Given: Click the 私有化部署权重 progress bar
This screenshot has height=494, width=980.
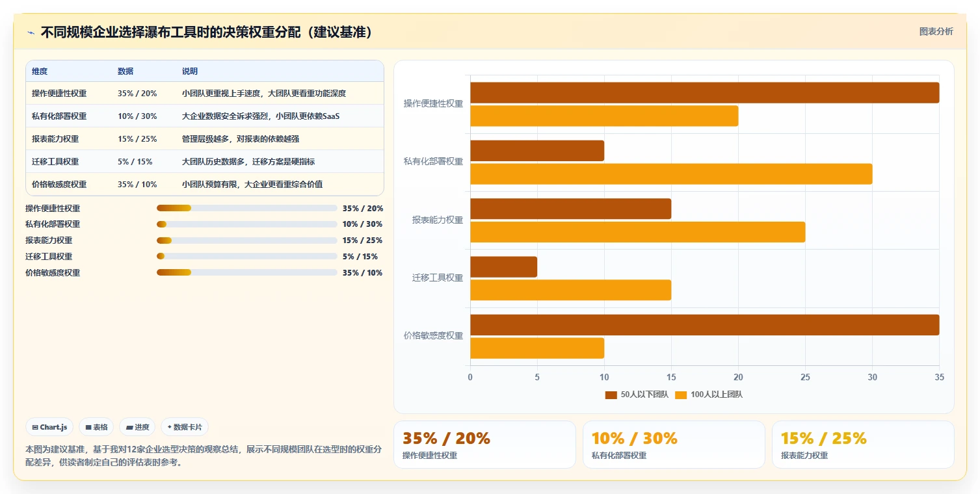Looking at the screenshot, I should coord(247,224).
